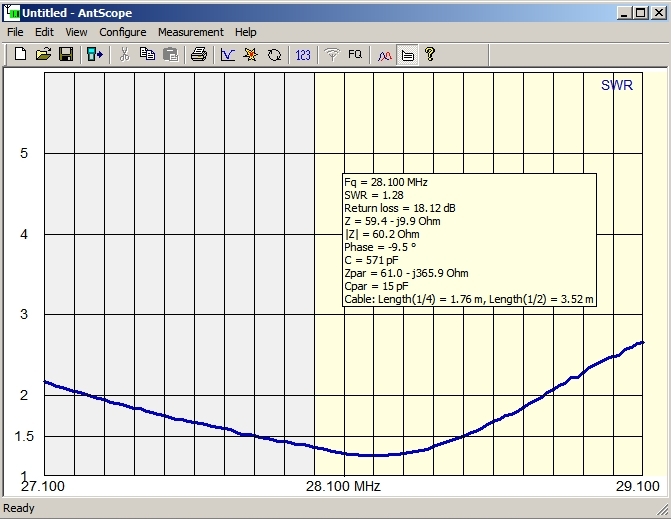Click the SWR axis value 2
This screenshot has width=671, height=519.
click(x=24, y=395)
